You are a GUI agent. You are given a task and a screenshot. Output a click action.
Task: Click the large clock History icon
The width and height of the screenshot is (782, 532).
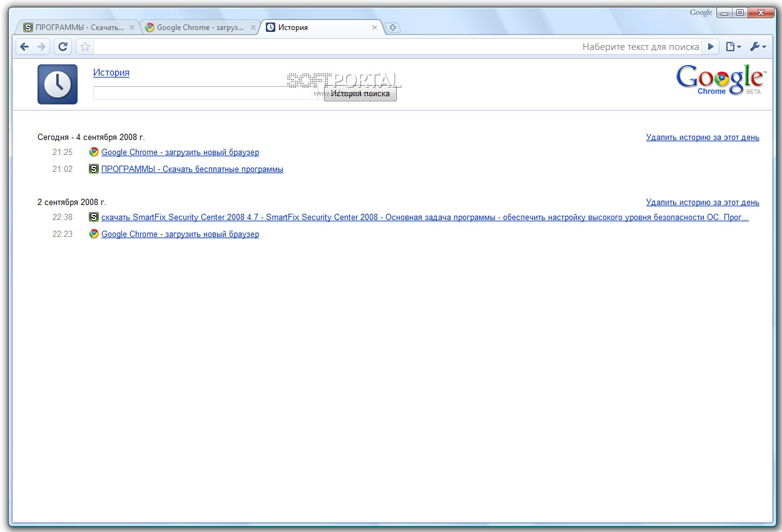tap(58, 84)
